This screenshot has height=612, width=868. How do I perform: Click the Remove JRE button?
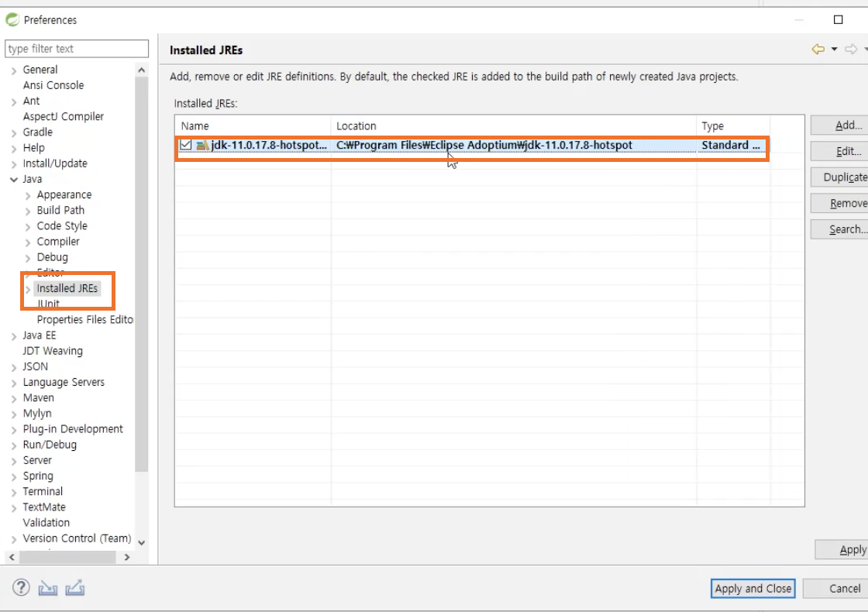click(x=839, y=203)
